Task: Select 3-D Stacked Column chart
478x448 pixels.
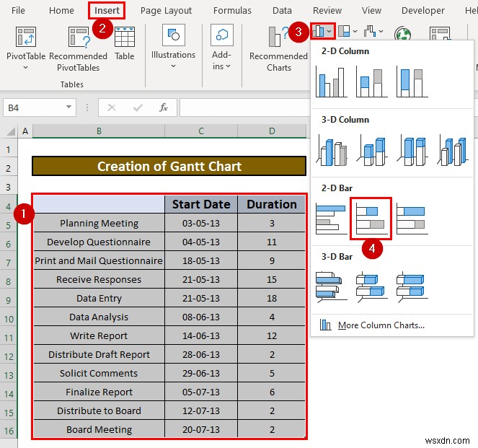Action: 371,151
